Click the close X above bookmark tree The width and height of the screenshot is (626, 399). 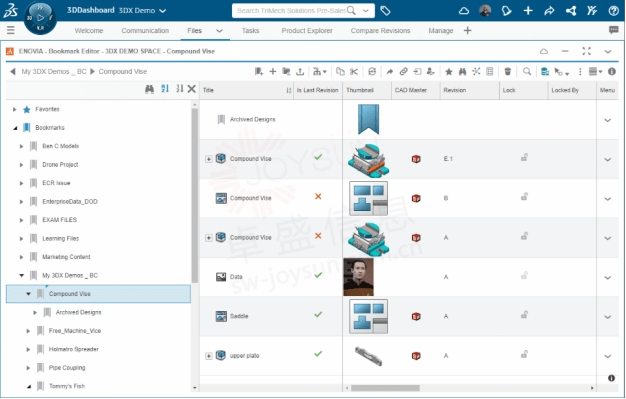coord(192,89)
